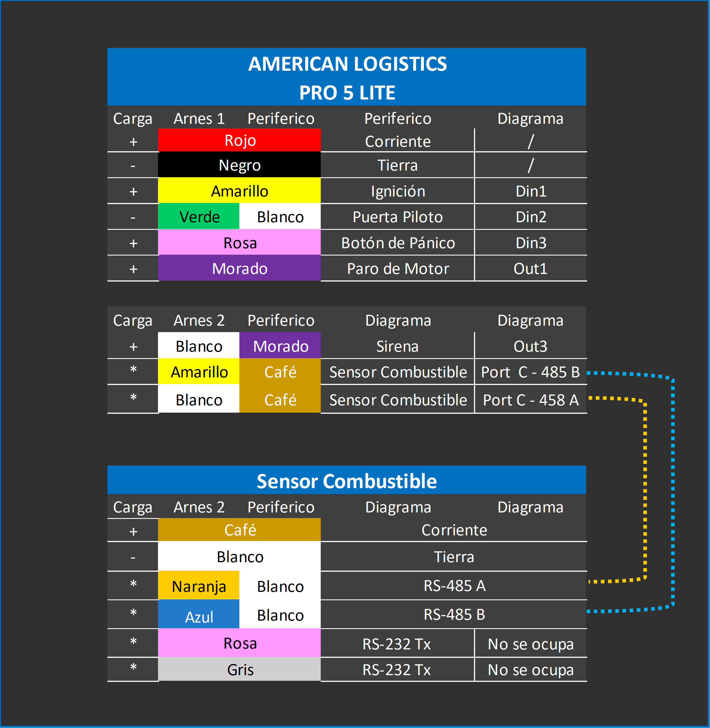Click the black Negro color cell
The image size is (710, 728).
(x=239, y=165)
